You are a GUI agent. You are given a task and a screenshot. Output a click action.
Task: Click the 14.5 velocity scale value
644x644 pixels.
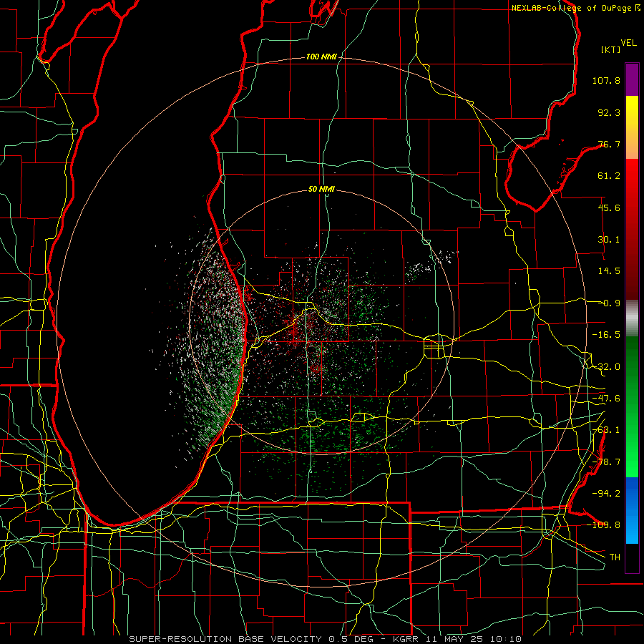coord(609,271)
